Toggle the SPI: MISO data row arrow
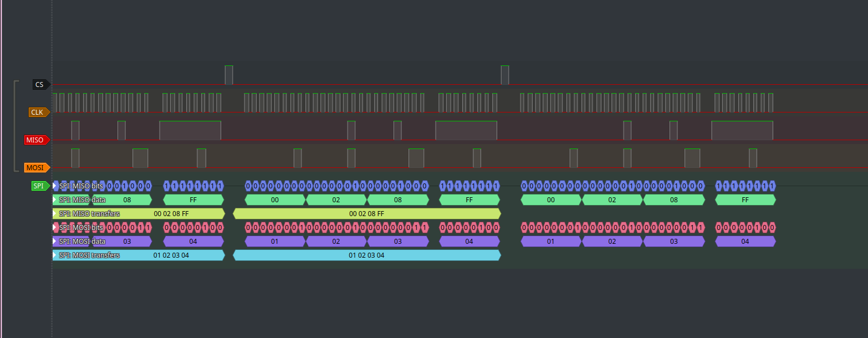This screenshot has height=338, width=868. coord(55,199)
